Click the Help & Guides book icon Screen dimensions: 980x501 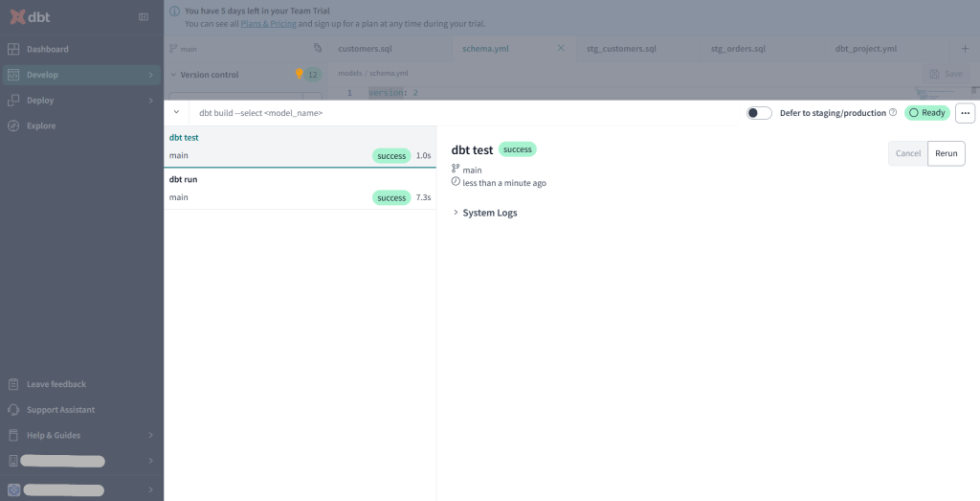click(13, 435)
